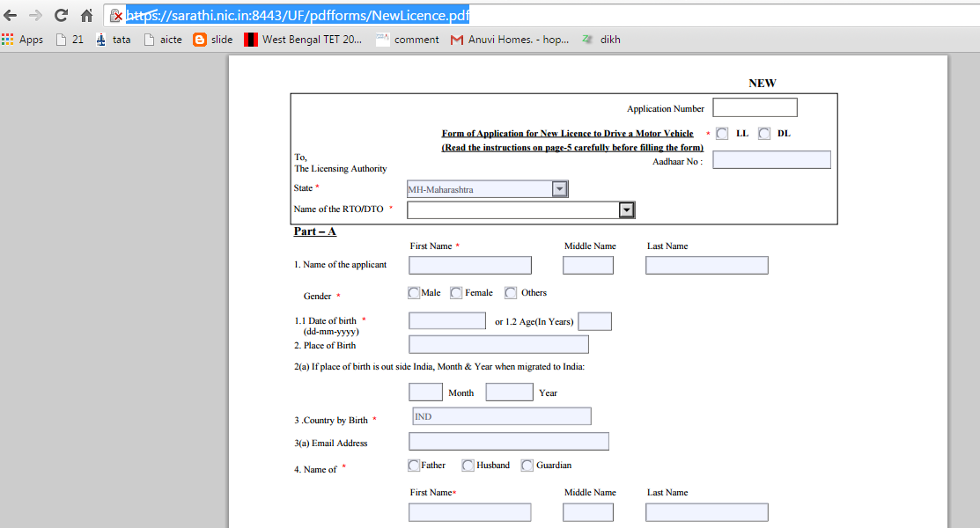Click the 'Part – A' heading
The image size is (980, 528).
click(x=315, y=231)
